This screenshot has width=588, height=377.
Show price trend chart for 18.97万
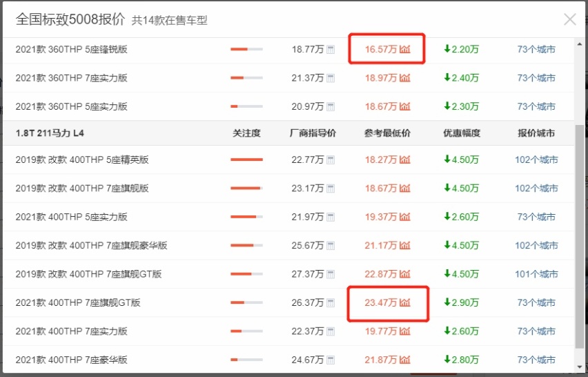(x=405, y=78)
